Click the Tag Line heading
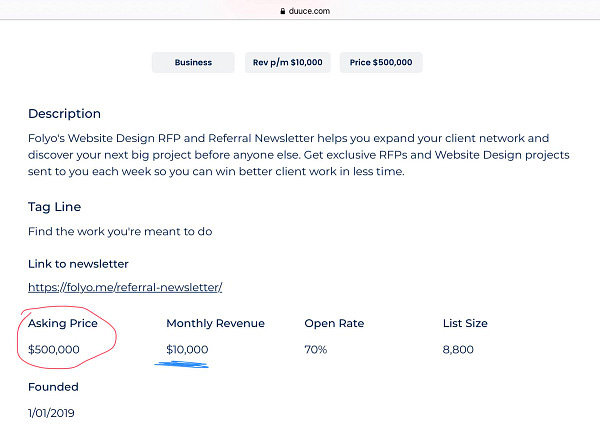The height and width of the screenshot is (437, 600). click(54, 207)
